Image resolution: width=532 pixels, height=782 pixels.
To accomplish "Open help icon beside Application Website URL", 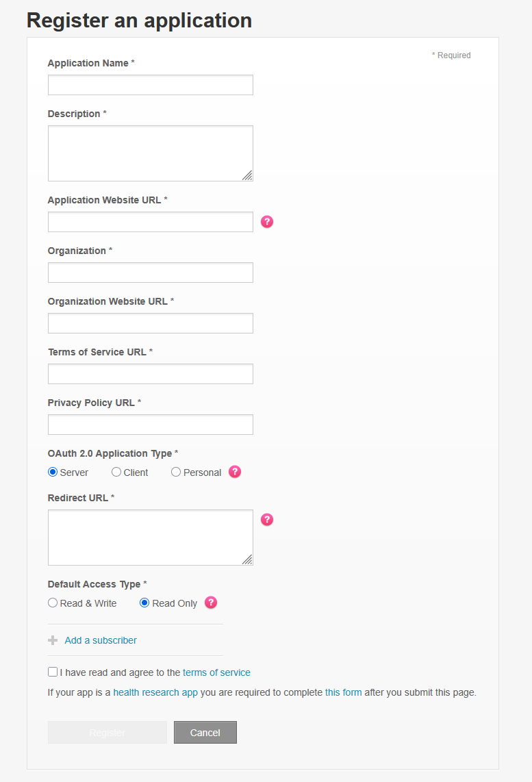I will [x=267, y=221].
